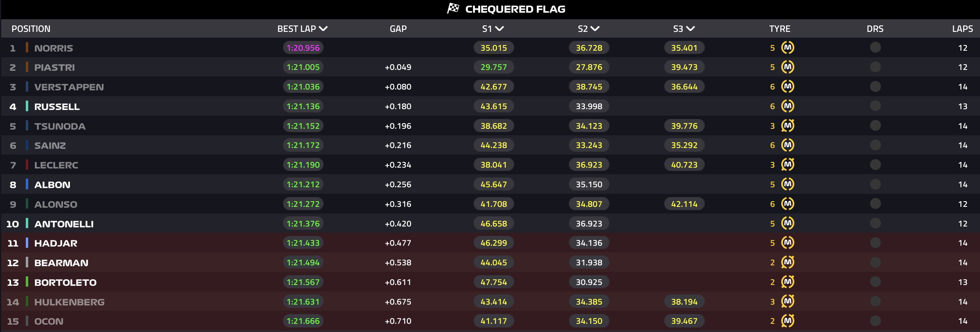Open the S3 sector dropdown chevron
The height and width of the screenshot is (332, 980).
coord(690,29)
